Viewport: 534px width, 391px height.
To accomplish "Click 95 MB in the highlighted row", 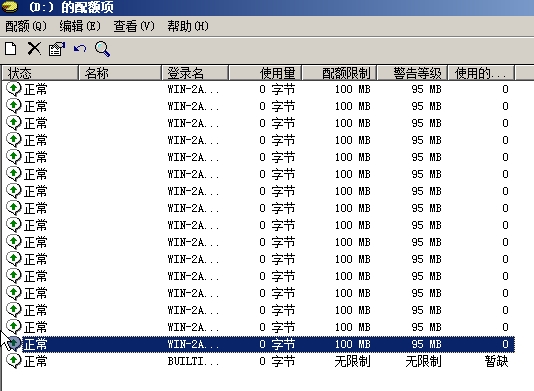I will point(426,344).
